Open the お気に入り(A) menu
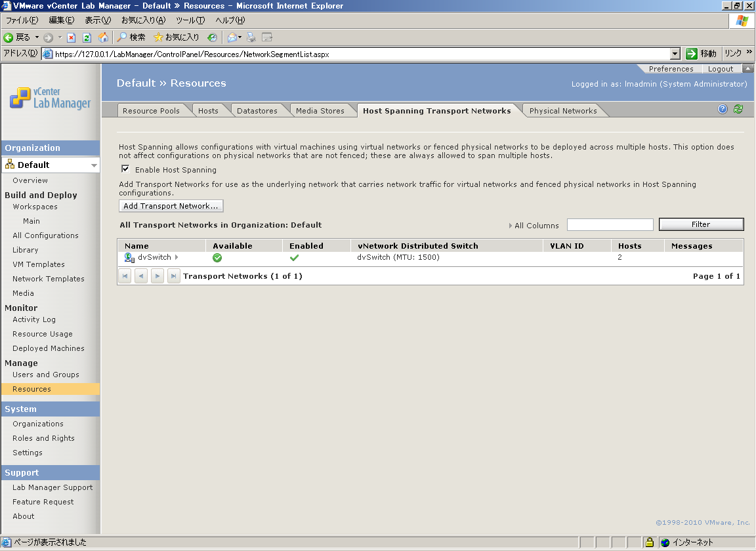The image size is (756, 551). pos(144,20)
